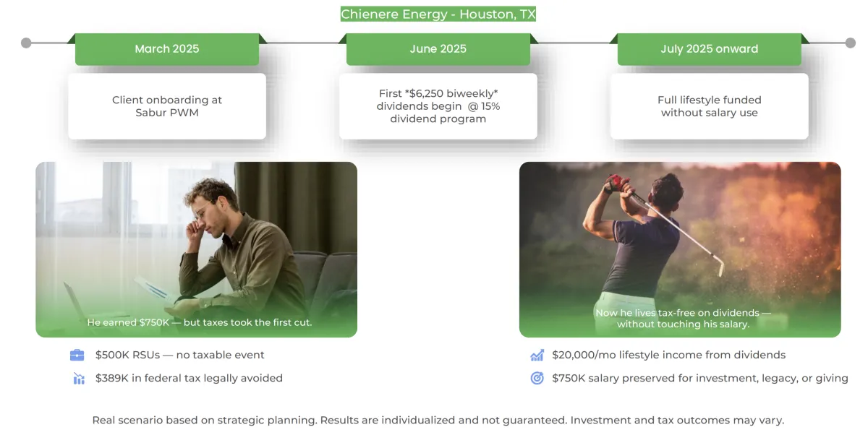Click the $20,000/mo lifestyle income text
Screen dimensions: 868x435
tap(668, 355)
